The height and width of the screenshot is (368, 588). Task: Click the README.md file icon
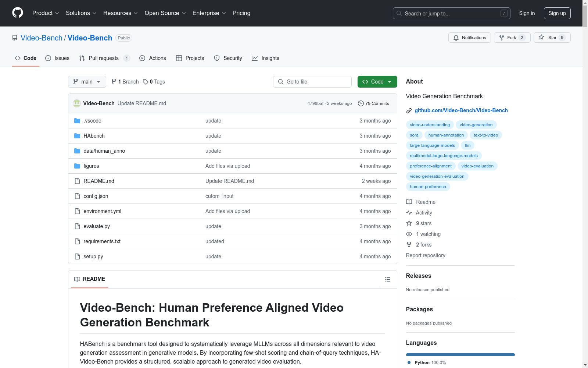coord(77,181)
